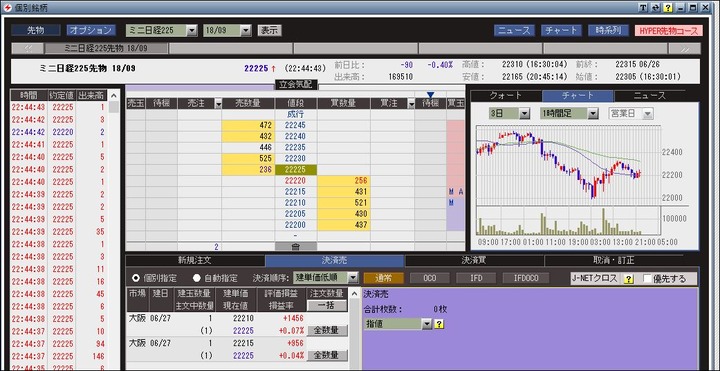The width and height of the screenshot is (720, 371).
Task: Click the highlighted 22225 price cell
Action: pyautogui.click(x=296, y=169)
